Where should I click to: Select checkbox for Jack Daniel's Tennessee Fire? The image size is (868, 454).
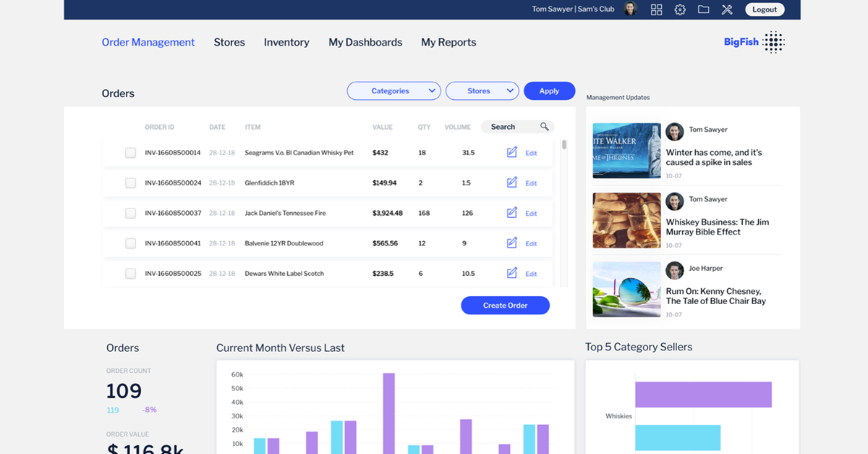click(130, 214)
